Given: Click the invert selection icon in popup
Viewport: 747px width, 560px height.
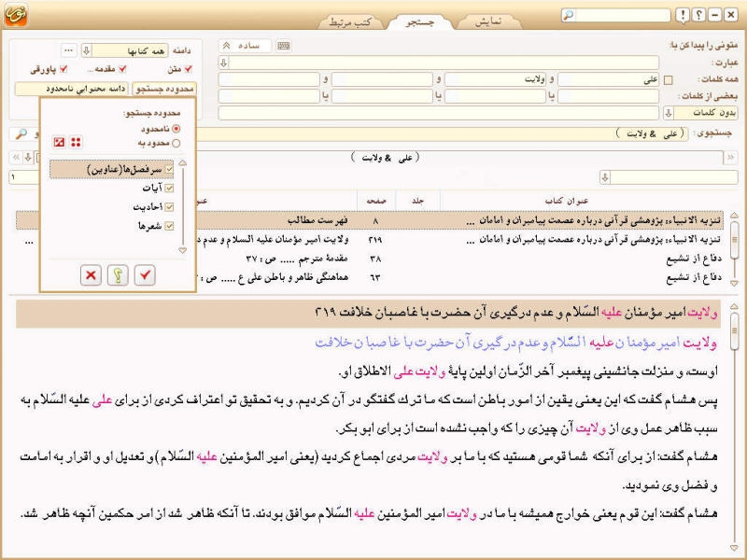Looking at the screenshot, I should (59, 142).
